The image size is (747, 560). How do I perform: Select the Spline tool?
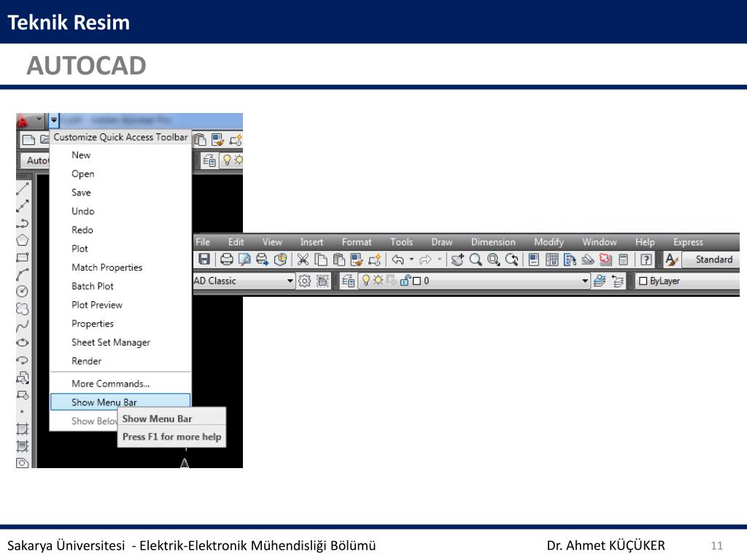[x=23, y=326]
